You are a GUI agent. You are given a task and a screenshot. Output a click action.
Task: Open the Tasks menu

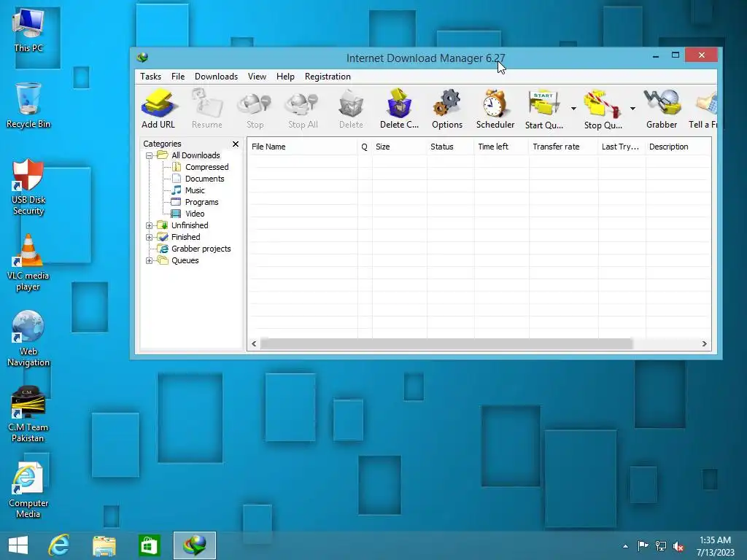tap(150, 76)
